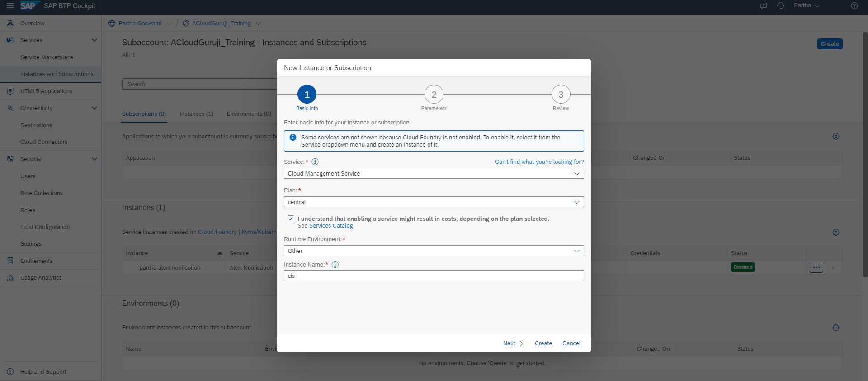Viewport: 868px width, 381px height.
Task: Click the feedback icon in header
Action: click(764, 6)
